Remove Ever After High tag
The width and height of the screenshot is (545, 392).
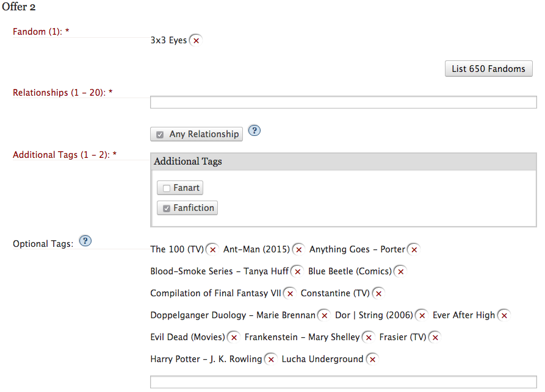point(504,315)
